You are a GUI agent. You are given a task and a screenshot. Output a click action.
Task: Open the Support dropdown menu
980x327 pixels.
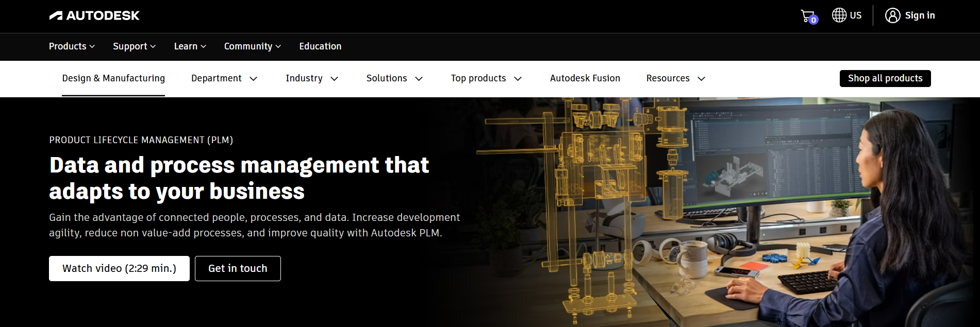click(x=134, y=46)
